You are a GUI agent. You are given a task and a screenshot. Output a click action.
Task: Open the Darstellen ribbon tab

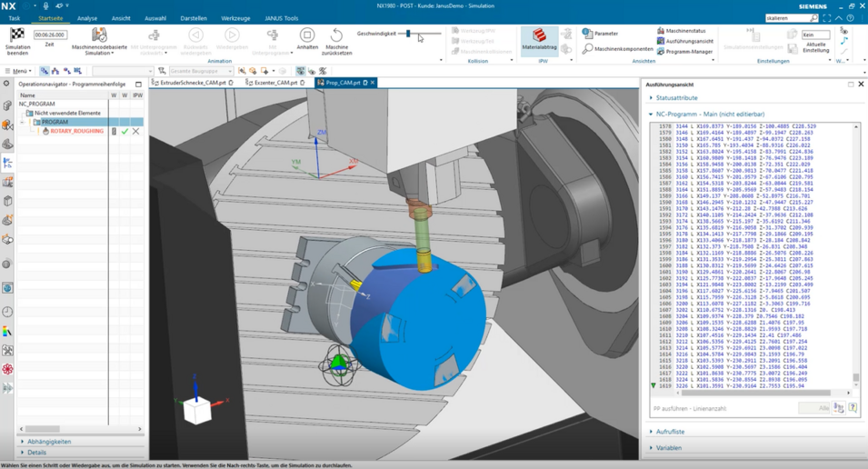[x=194, y=18]
